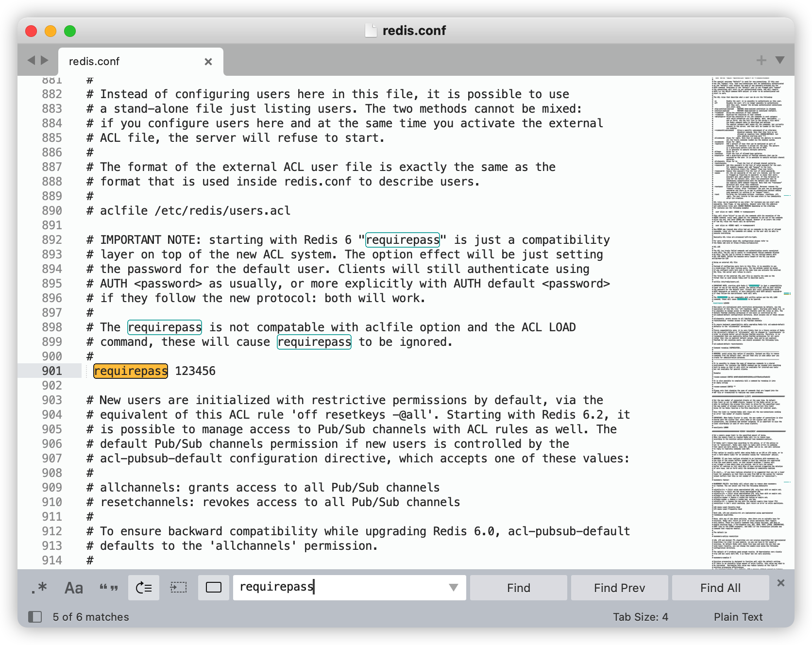Click the value 123456 on line 901
The height and width of the screenshot is (645, 812).
point(195,371)
